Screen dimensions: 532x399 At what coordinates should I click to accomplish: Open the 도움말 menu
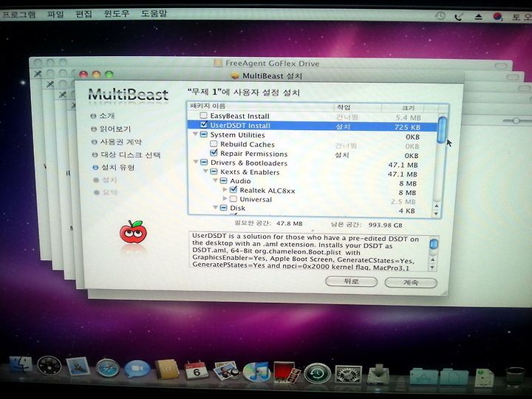[x=154, y=13]
